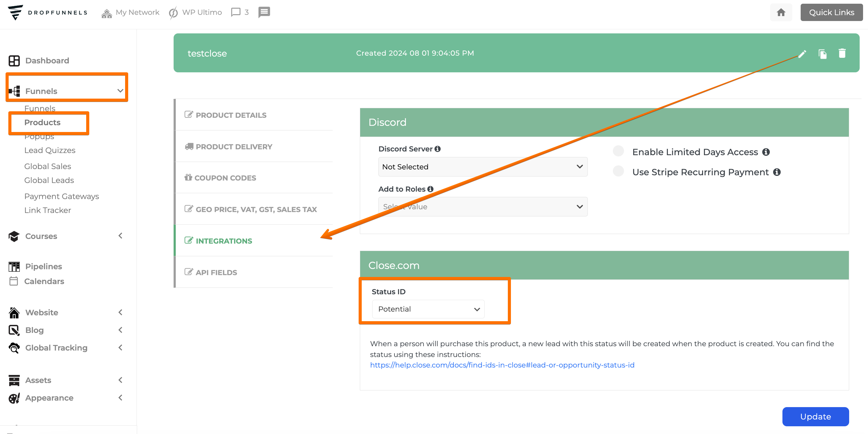
Task: Open Global Leads
Action: click(49, 181)
